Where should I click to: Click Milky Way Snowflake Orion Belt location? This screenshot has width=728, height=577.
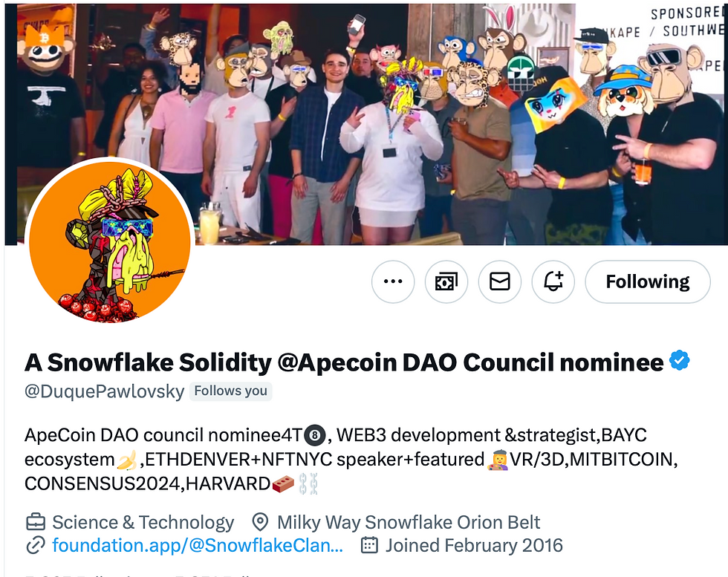409,522
